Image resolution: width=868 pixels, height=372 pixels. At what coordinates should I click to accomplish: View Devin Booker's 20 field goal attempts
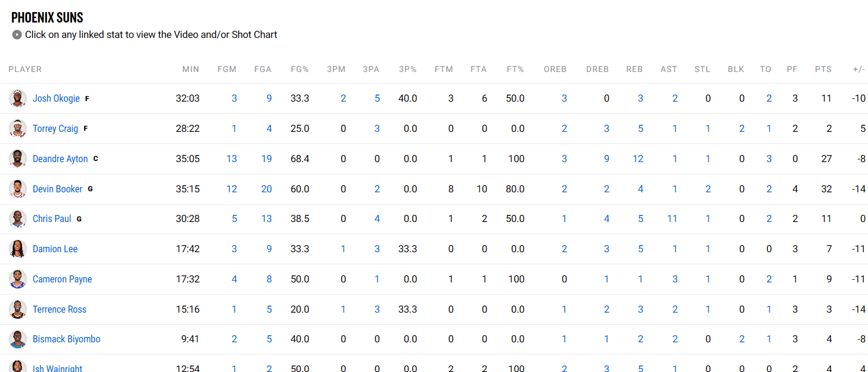coord(266,189)
